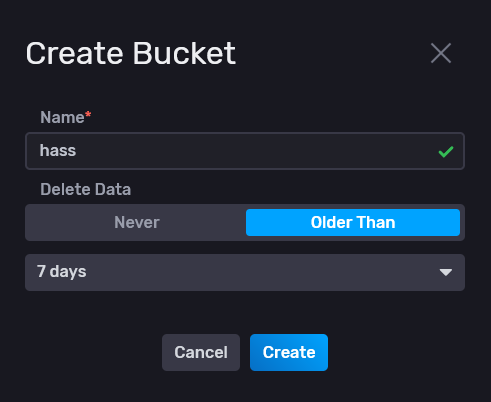Dismiss dialog using the gray Cancel button

[201, 352]
